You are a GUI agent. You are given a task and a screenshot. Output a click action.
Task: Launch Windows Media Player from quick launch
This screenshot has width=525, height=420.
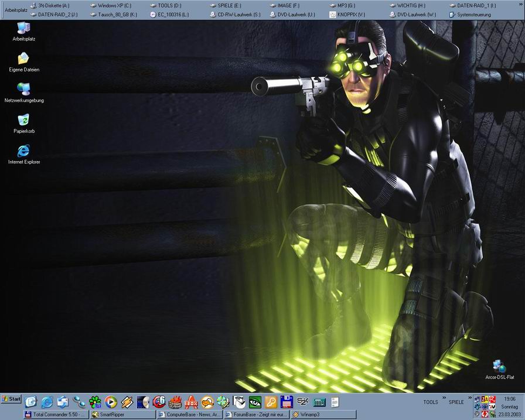pyautogui.click(x=111, y=402)
